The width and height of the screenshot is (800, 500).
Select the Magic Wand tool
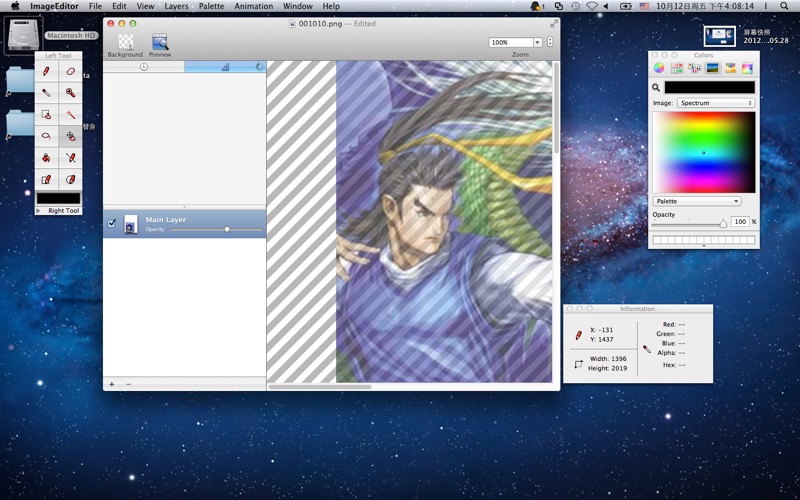click(x=70, y=115)
